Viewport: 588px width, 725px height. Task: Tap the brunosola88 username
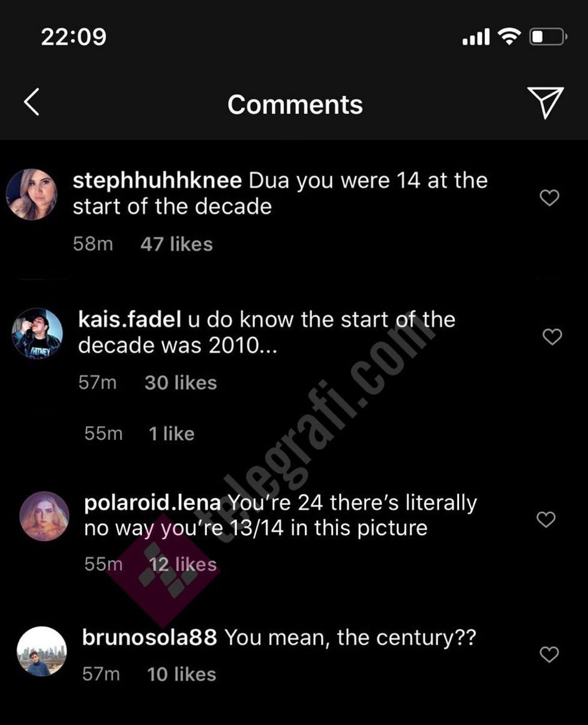tap(149, 637)
